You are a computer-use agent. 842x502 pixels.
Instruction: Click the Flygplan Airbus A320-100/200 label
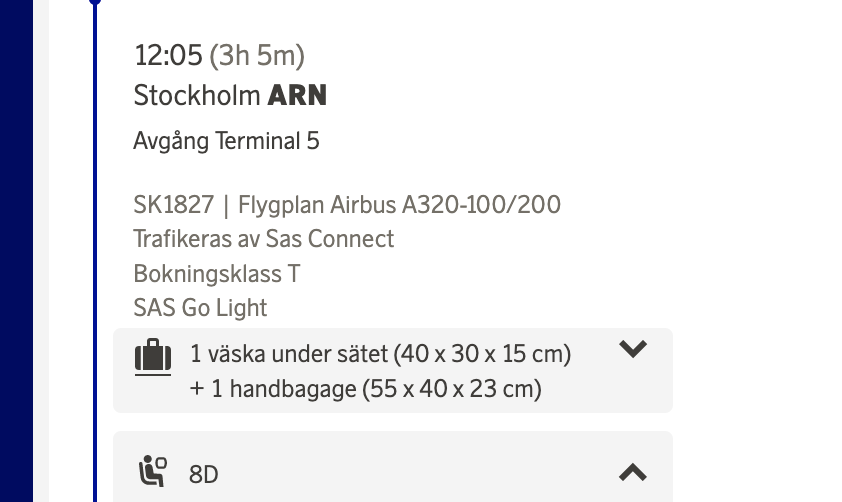click(399, 205)
